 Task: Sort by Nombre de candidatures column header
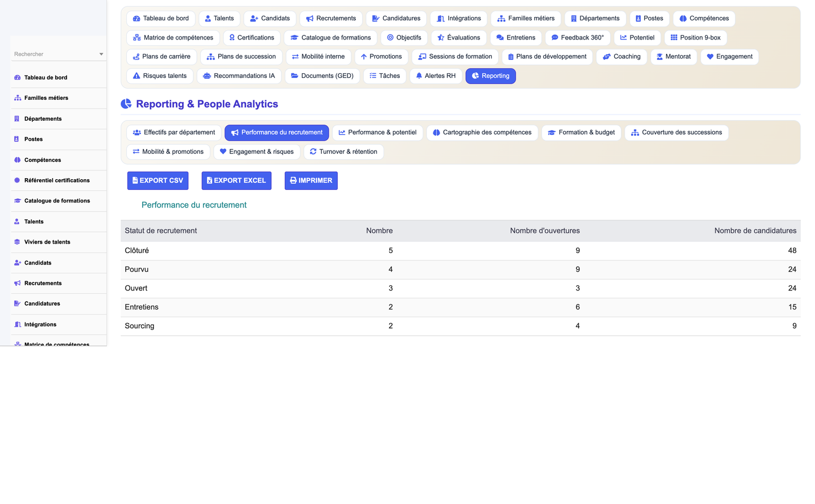[x=755, y=231]
